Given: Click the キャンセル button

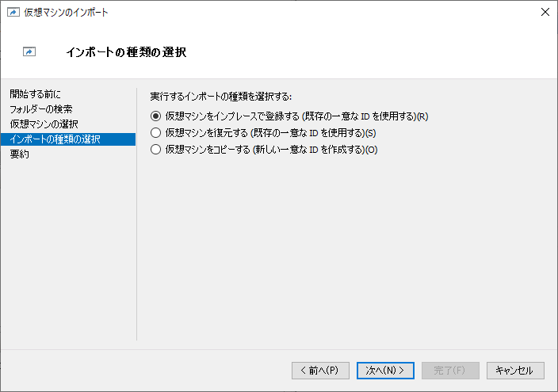Looking at the screenshot, I should 515,371.
